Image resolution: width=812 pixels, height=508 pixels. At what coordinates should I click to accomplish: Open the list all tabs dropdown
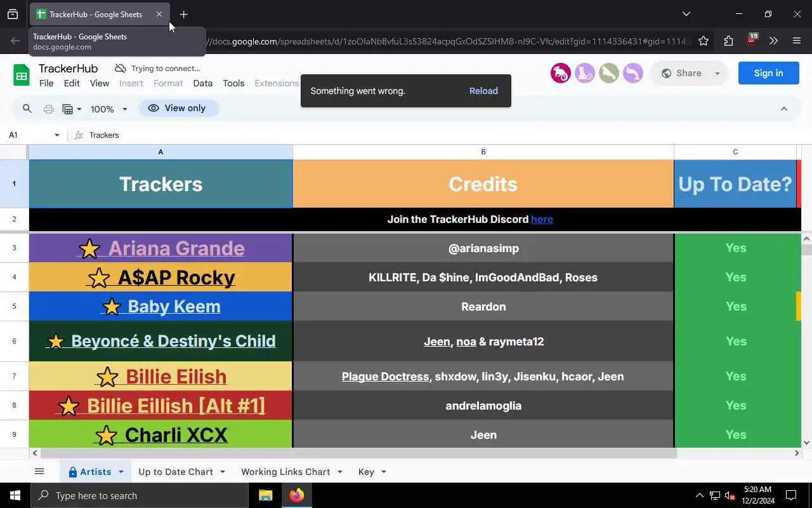tap(686, 14)
